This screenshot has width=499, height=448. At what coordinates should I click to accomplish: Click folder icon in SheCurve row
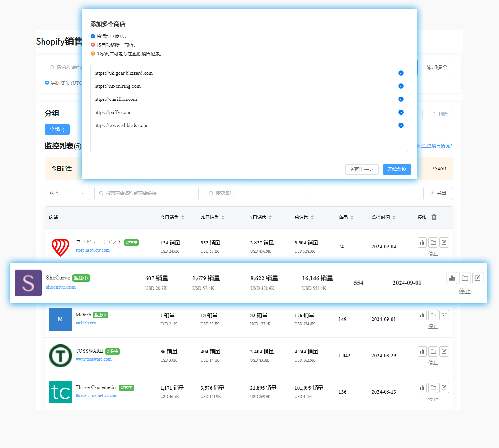[465, 278]
